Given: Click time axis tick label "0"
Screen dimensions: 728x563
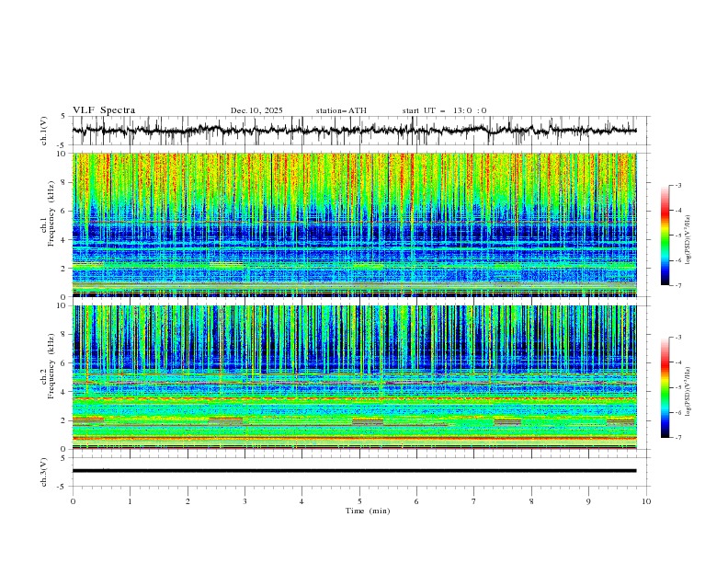Looking at the screenshot, I should tap(73, 501).
